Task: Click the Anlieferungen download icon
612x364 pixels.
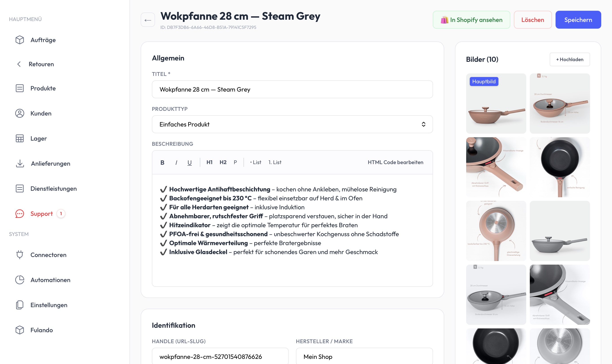Action: [x=20, y=164]
